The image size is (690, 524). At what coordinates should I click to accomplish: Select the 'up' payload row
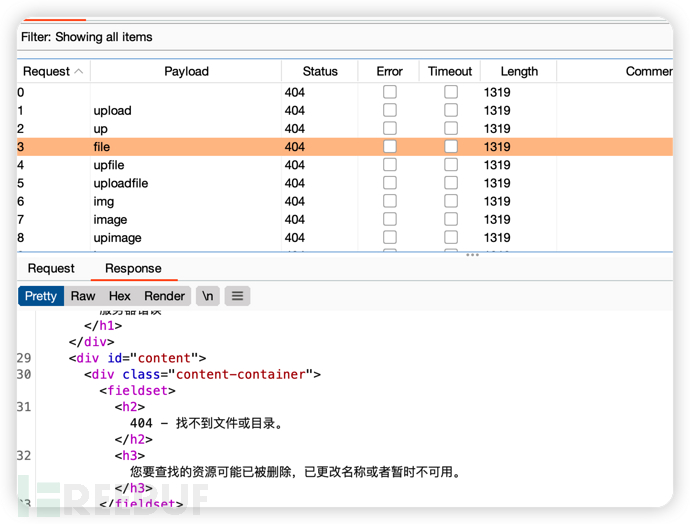click(345, 128)
